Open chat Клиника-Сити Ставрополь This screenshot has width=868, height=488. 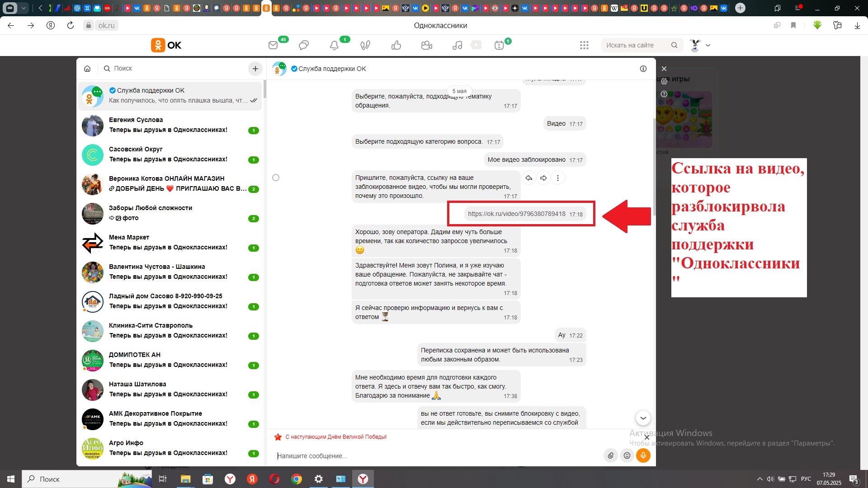(x=170, y=331)
